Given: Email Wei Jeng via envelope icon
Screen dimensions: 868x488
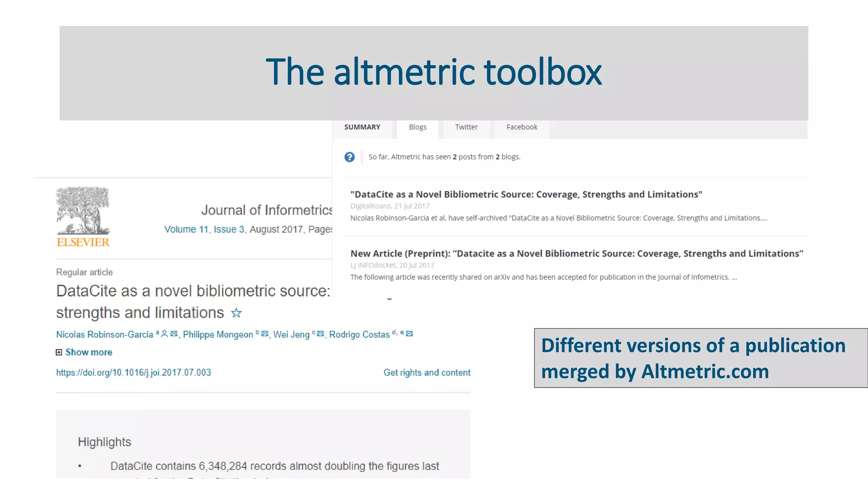Looking at the screenshot, I should (x=320, y=334).
